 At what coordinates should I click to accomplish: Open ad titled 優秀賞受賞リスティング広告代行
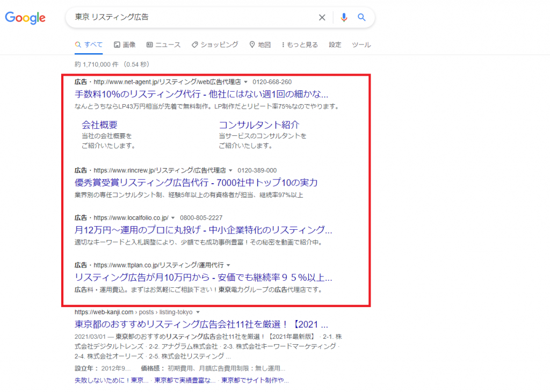[196, 183]
